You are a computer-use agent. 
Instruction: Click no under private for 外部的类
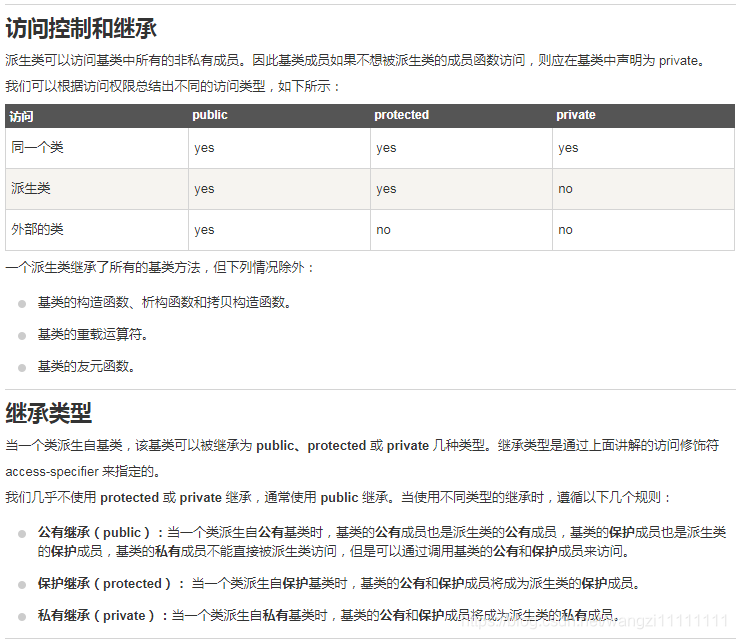[565, 230]
